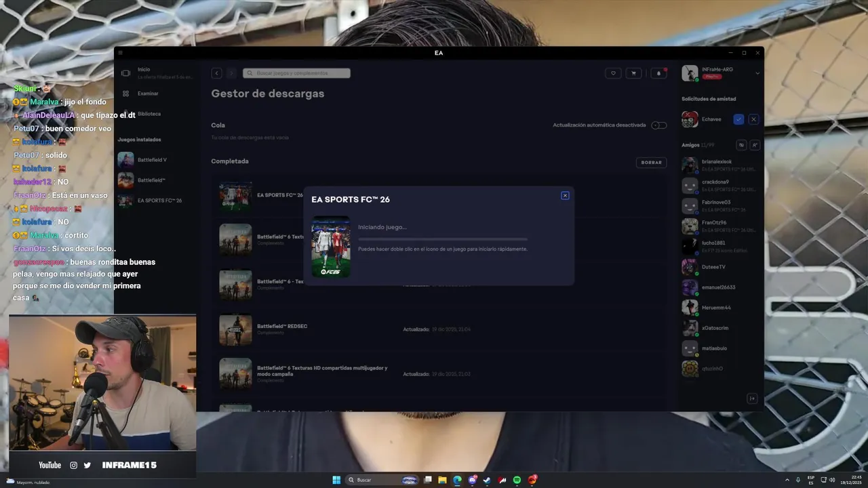868x488 pixels.
Task: Open friend FranOtz96
Action: [720, 226]
